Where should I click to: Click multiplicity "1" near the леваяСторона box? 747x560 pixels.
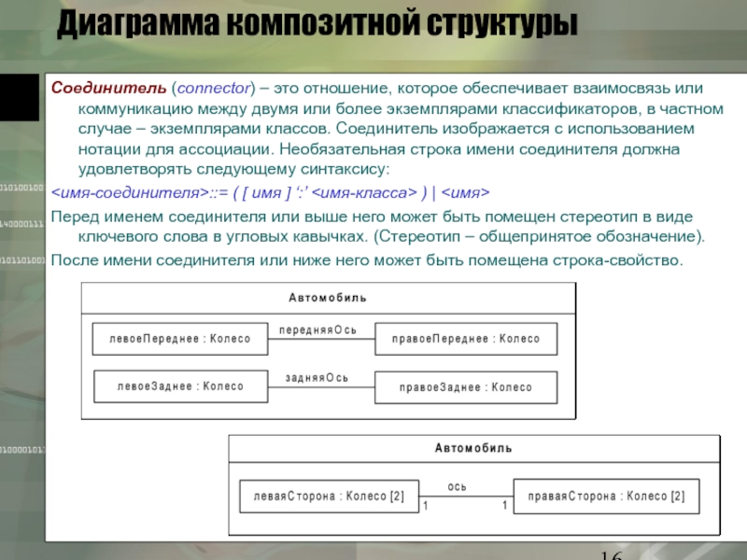coord(425,506)
